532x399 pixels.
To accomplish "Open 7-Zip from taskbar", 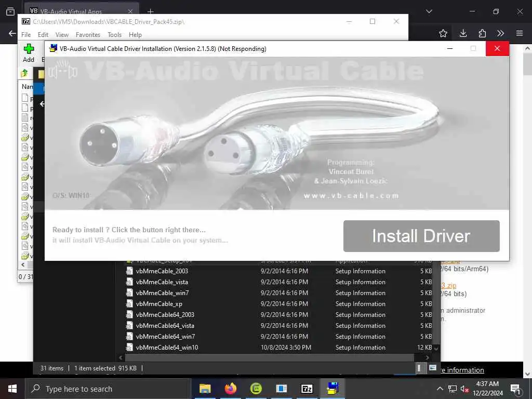I will (x=307, y=389).
